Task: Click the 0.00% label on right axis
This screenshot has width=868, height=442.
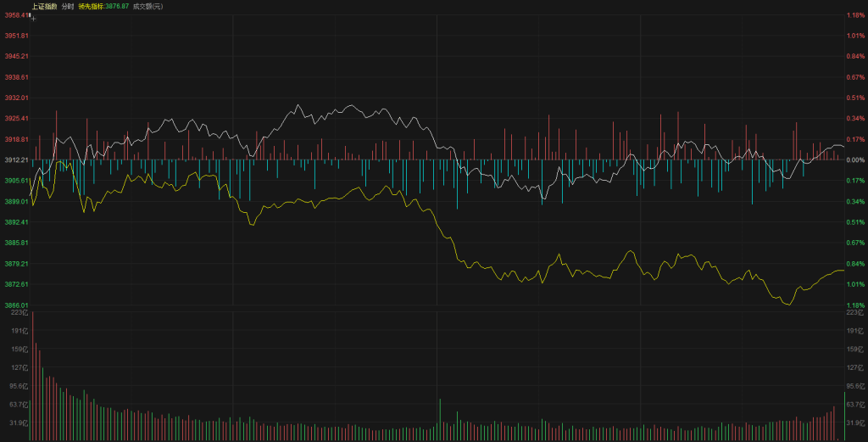Action: click(855, 159)
